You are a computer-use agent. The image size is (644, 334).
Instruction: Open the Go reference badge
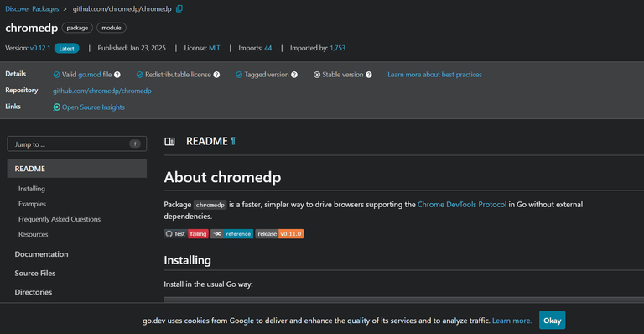pyautogui.click(x=232, y=234)
